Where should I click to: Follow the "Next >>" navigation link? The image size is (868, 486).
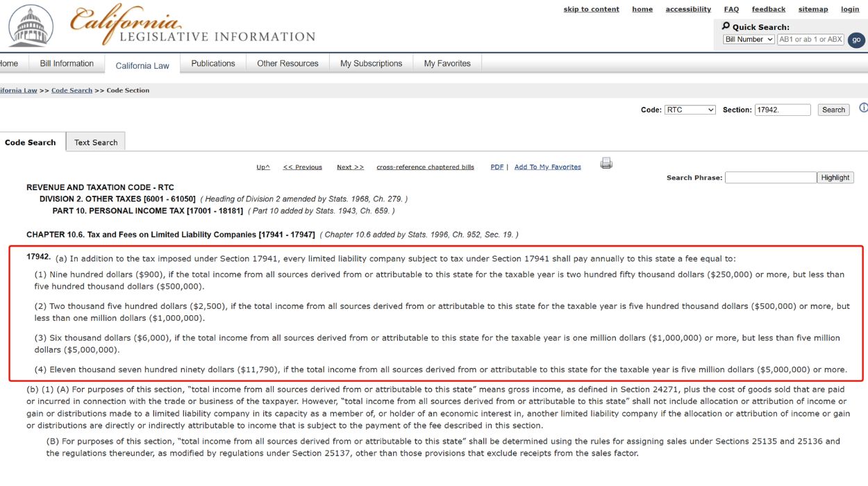(350, 167)
